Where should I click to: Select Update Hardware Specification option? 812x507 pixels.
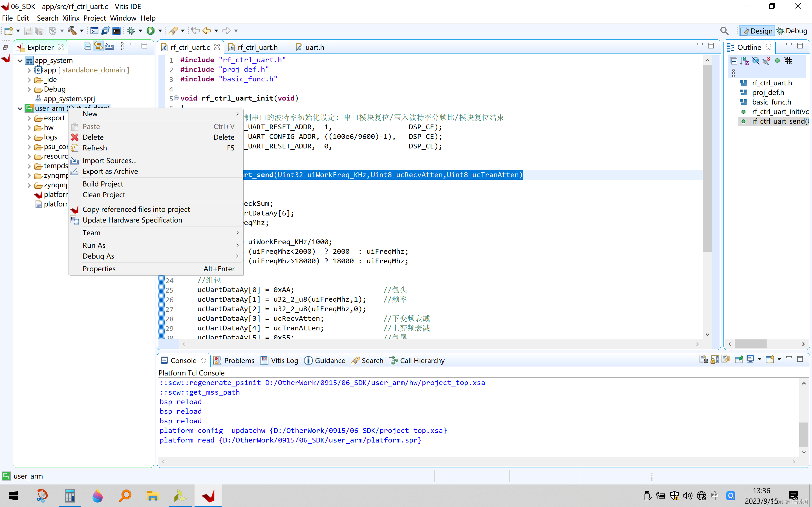132,220
